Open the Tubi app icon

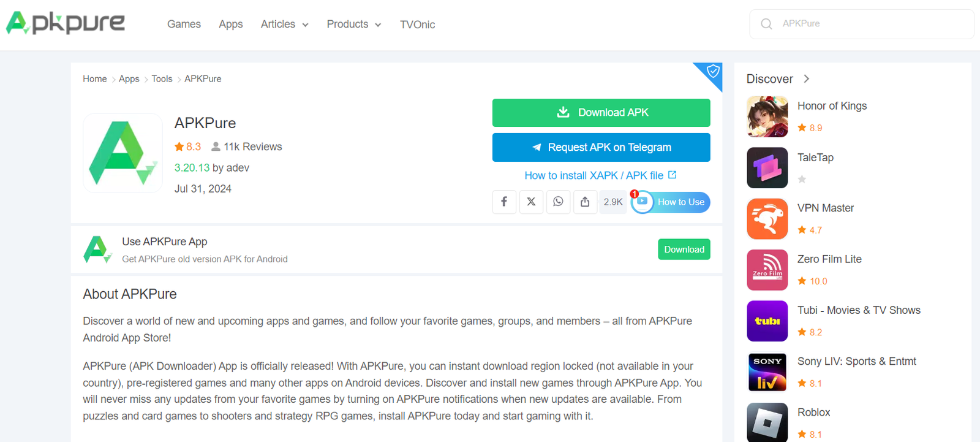[x=767, y=321]
